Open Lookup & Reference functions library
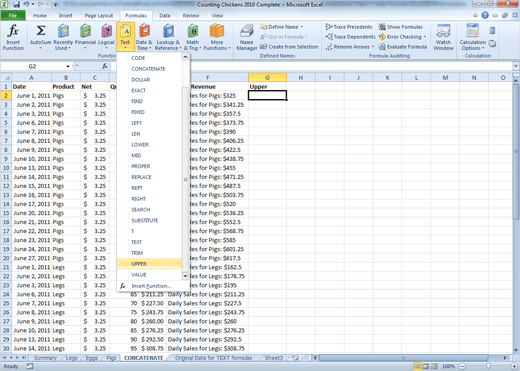 coord(168,37)
